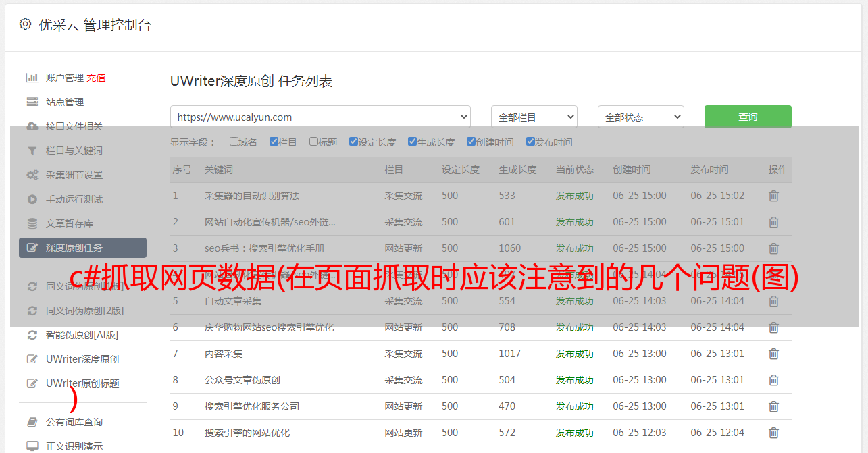Click trash icon for 内容采集 row
Image resolution: width=868 pixels, height=453 pixels.
(x=773, y=354)
